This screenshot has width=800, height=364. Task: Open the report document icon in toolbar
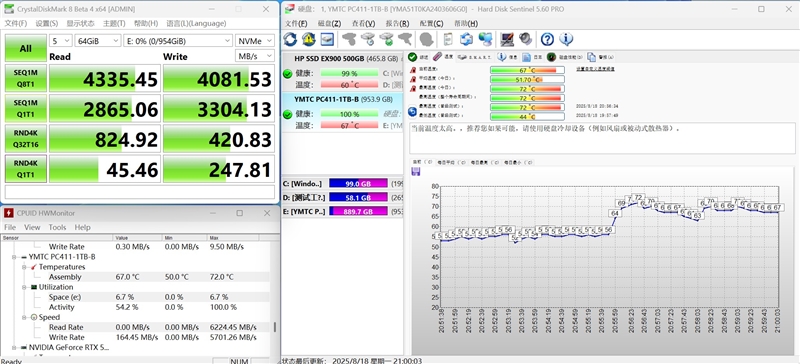pos(447,39)
